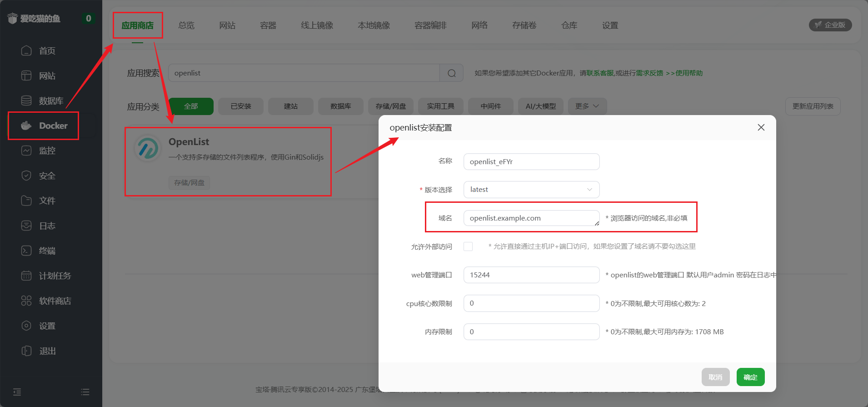Click the web管理端口 port field

pos(531,275)
